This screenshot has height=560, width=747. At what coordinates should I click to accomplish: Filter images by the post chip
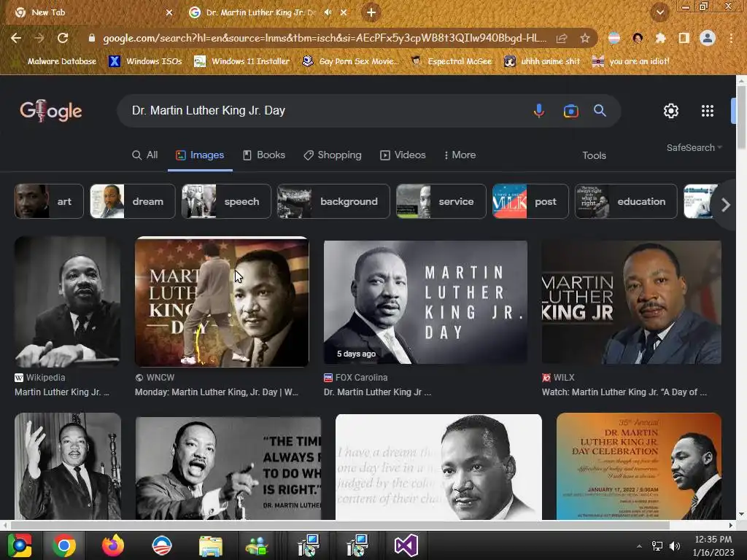530,201
